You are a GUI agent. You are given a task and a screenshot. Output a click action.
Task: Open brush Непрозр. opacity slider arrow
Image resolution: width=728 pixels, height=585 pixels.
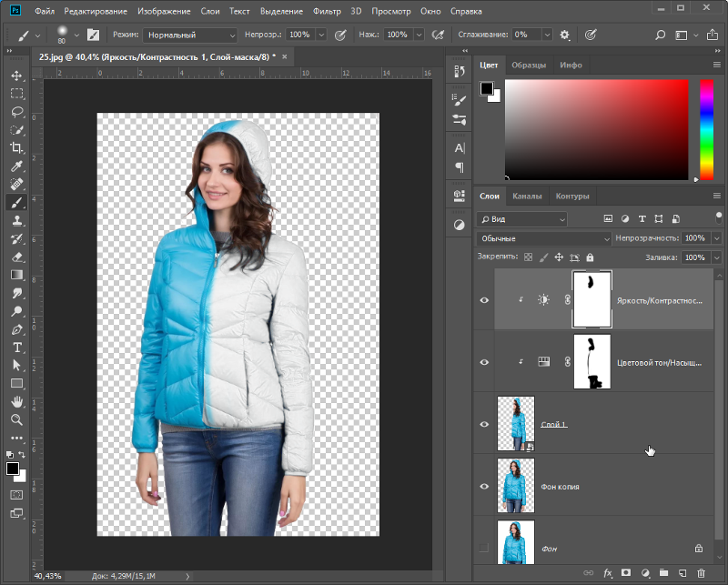(x=321, y=35)
